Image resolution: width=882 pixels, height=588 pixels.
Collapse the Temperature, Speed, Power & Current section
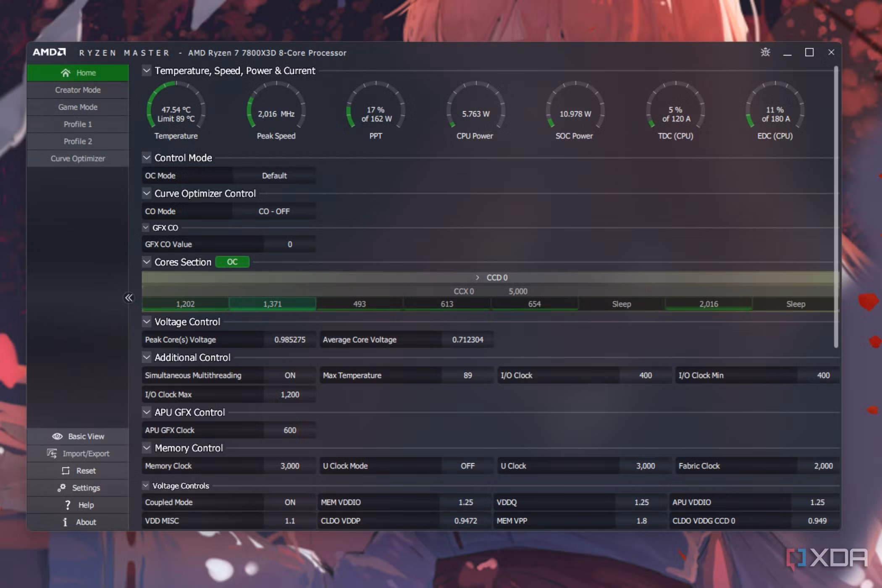click(146, 71)
